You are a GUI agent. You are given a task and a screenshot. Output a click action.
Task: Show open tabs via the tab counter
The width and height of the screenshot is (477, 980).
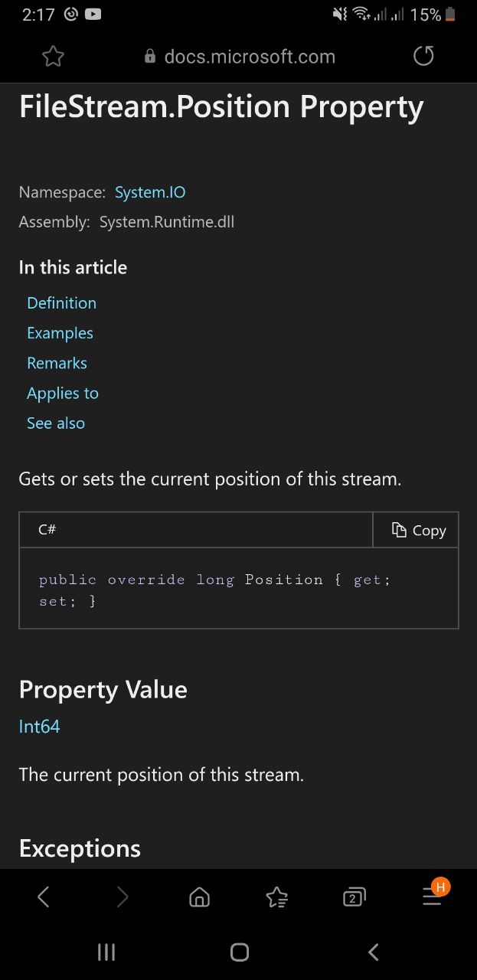pyautogui.click(x=354, y=897)
